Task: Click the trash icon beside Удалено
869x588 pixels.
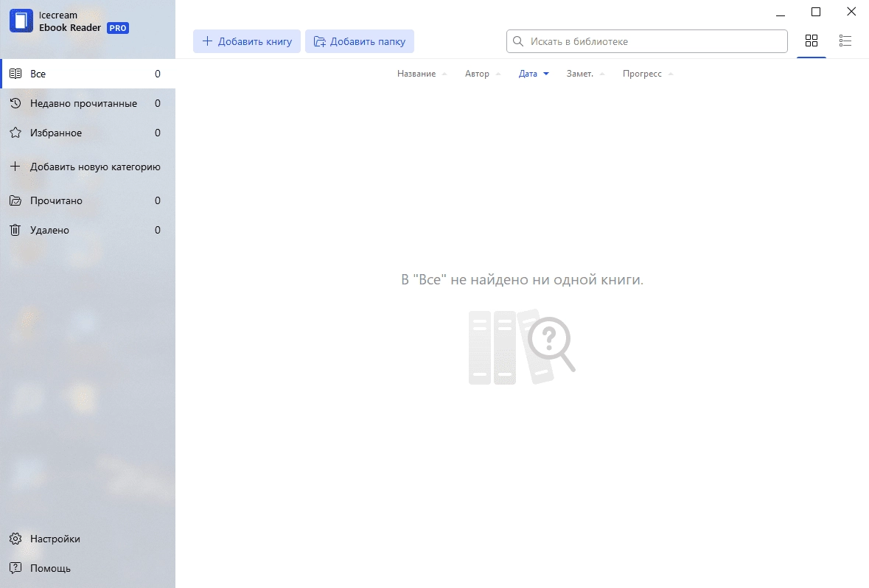Action: tap(15, 230)
